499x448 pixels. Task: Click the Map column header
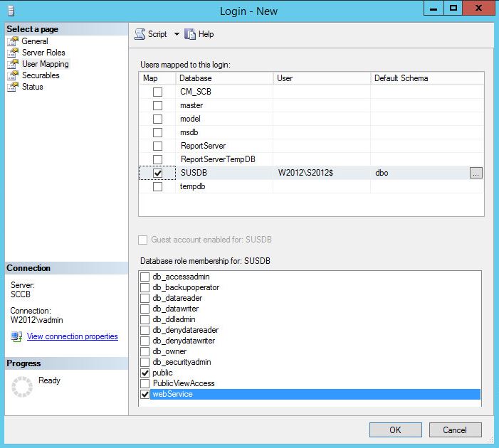(x=157, y=78)
